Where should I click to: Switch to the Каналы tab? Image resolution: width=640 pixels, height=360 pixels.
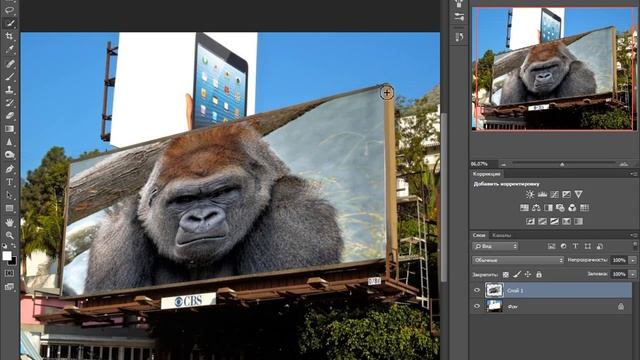[x=501, y=235]
